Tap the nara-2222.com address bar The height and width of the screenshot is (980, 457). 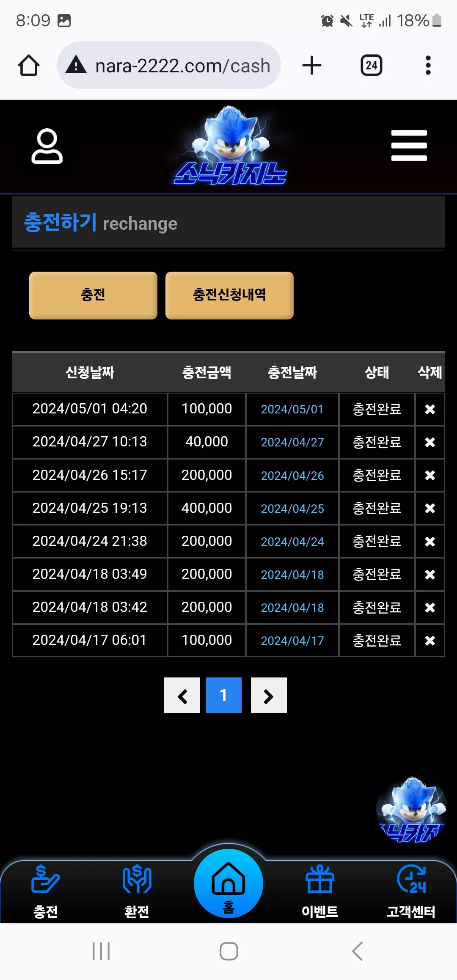[x=169, y=66]
